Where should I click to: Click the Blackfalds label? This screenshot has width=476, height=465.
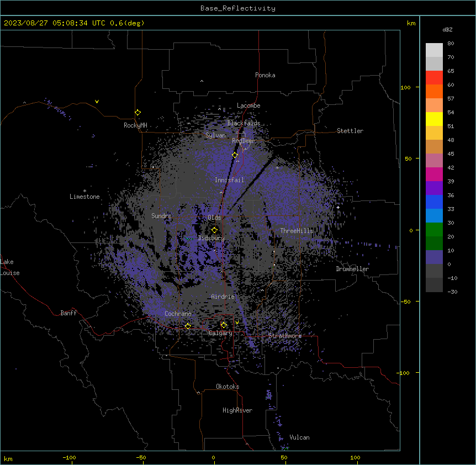(x=244, y=123)
